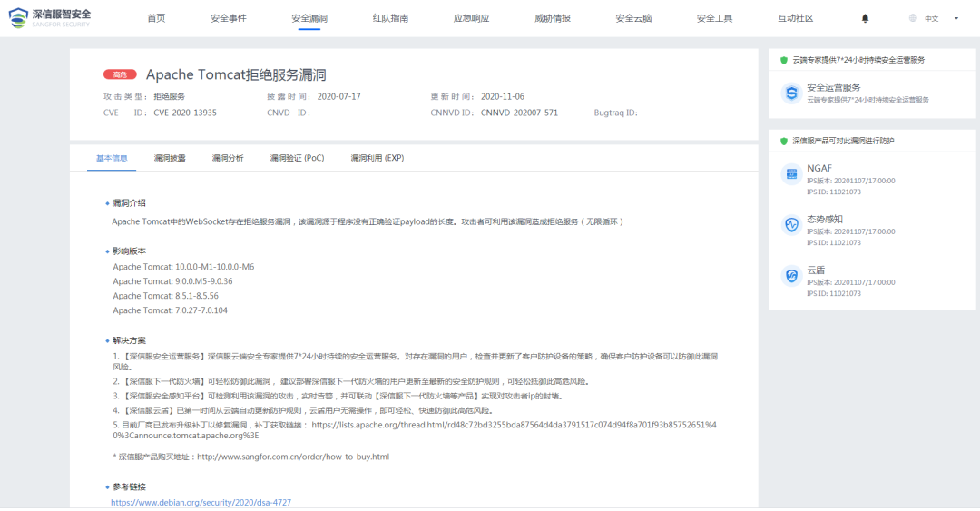
Task: Click the 拒绝服务 attack type value
Action: click(170, 97)
